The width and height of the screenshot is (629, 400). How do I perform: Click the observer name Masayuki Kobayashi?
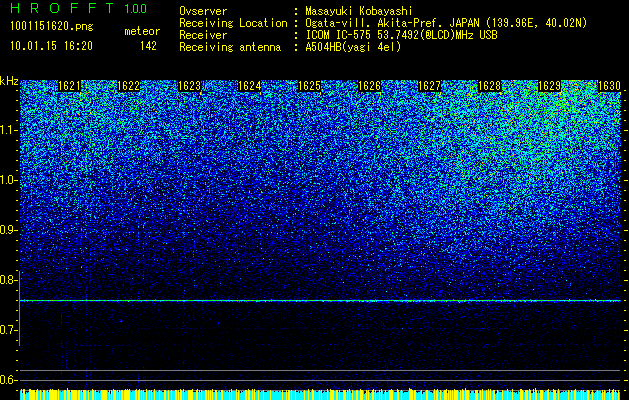tap(358, 11)
